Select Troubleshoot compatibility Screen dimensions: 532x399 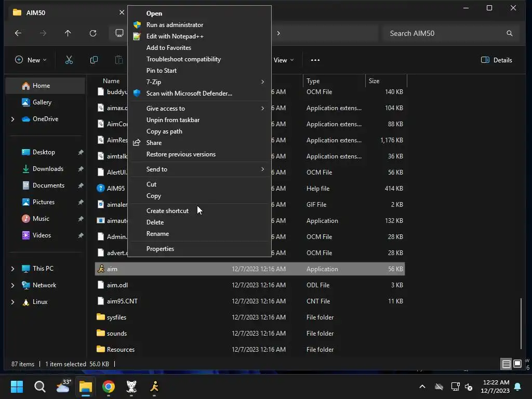(199, 59)
